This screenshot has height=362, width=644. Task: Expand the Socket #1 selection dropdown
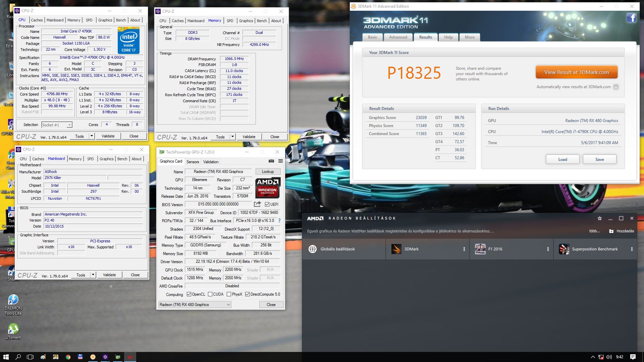pyautogui.click(x=69, y=125)
